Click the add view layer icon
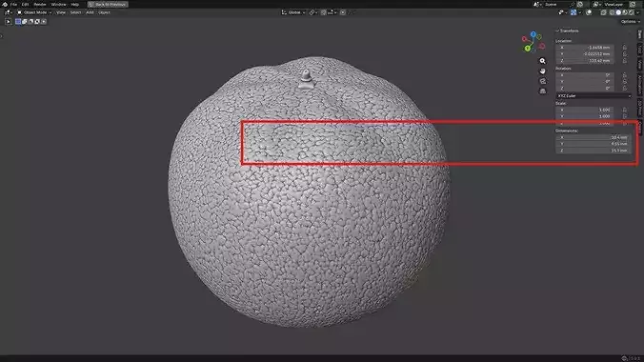The height and width of the screenshot is (362, 644). 633,4
